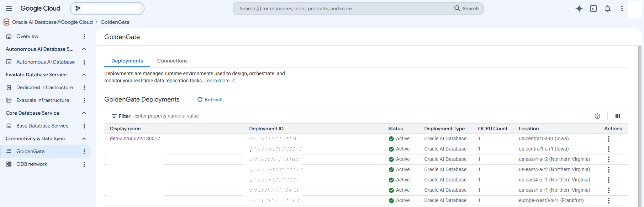Open actions menu for second us-central1-a-r1 row
Image resolution: width=644 pixels, height=207 pixels.
(x=609, y=149)
